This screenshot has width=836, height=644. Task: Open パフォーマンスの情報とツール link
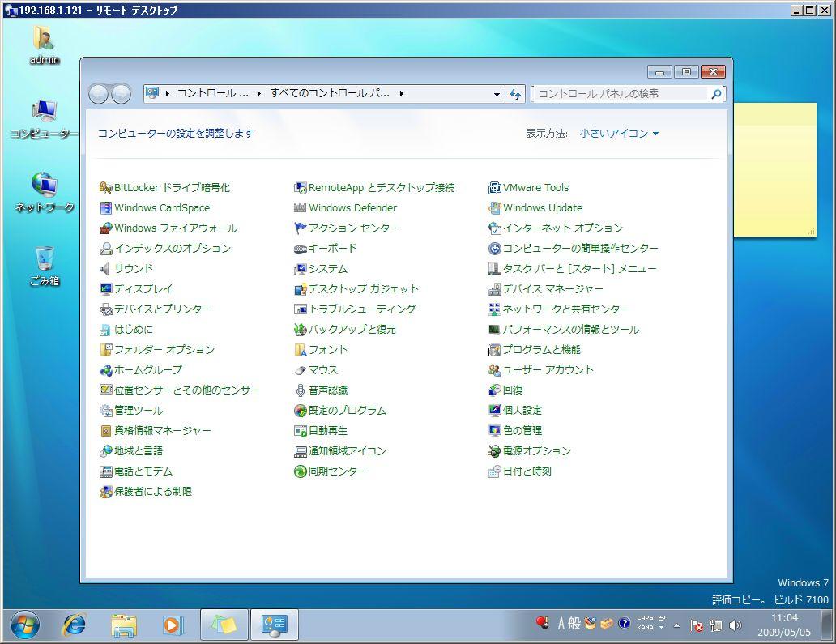[571, 330]
